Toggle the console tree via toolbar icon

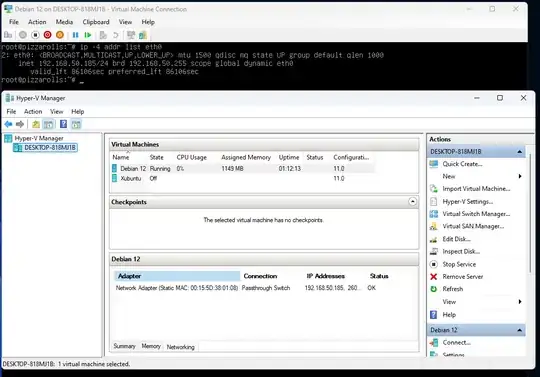(x=49, y=124)
